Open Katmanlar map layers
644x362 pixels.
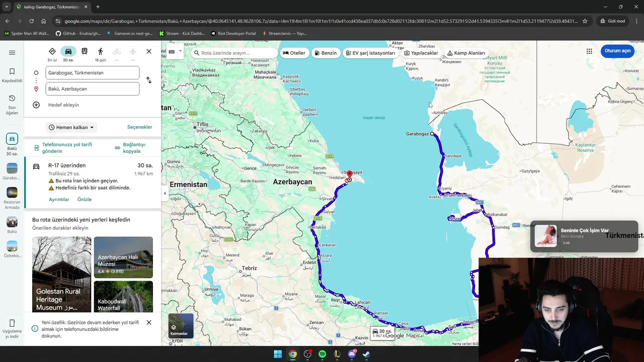[181, 326]
